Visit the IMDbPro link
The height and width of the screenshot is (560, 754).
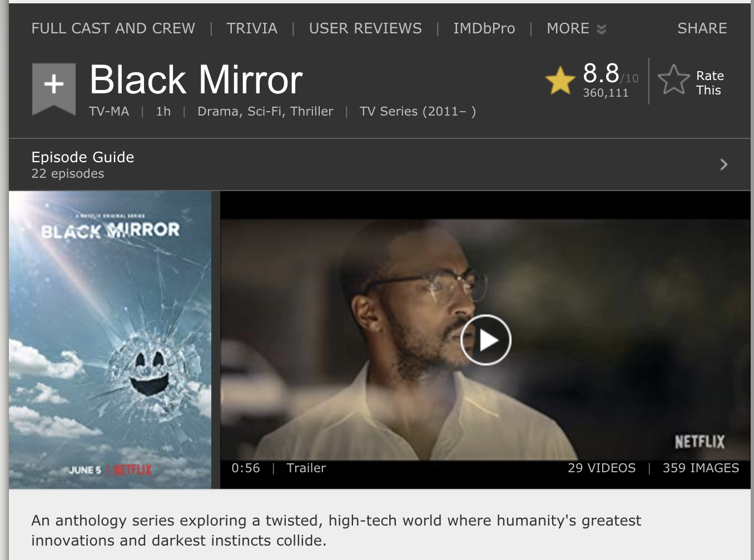(484, 28)
